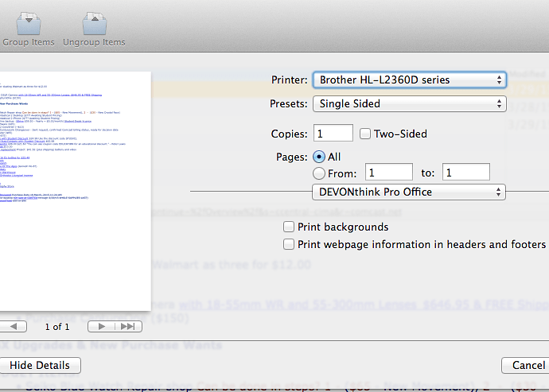Click the Copies input field
Image resolution: width=549 pixels, height=392 pixels.
(x=333, y=134)
